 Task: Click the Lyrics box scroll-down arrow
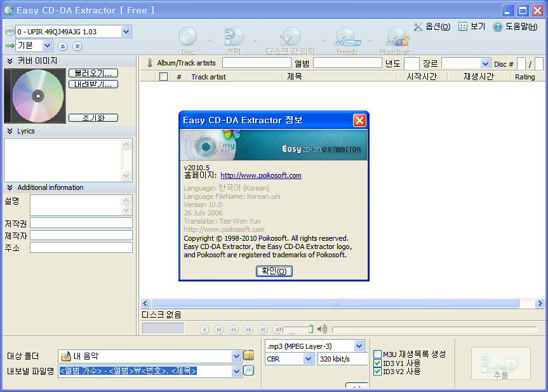click(x=126, y=175)
